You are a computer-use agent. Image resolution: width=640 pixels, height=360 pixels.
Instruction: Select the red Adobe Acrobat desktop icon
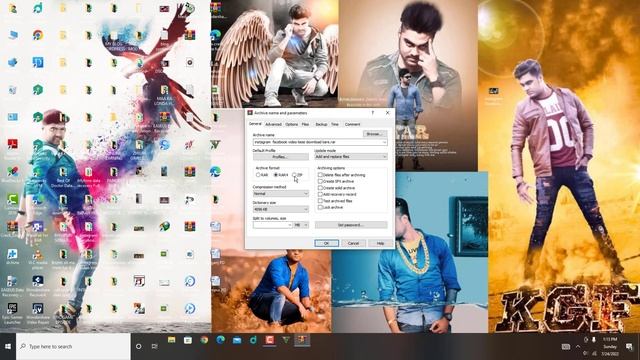[x=13, y=144]
